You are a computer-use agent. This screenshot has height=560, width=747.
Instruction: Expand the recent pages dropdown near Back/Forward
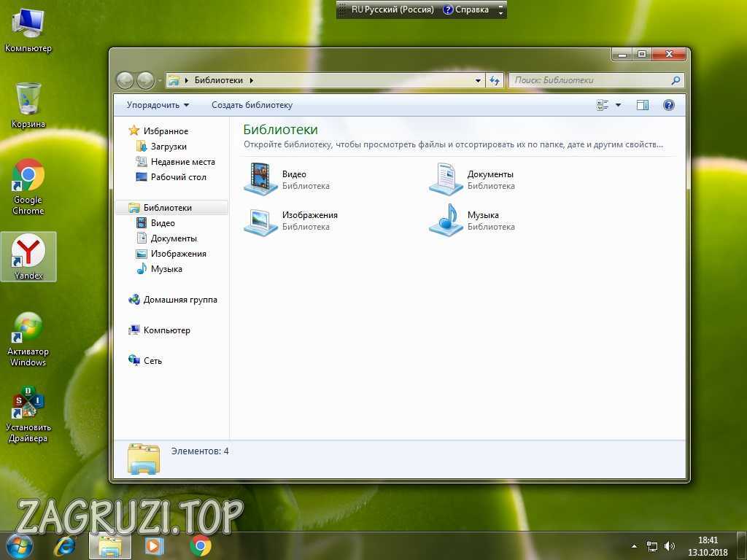[160, 80]
